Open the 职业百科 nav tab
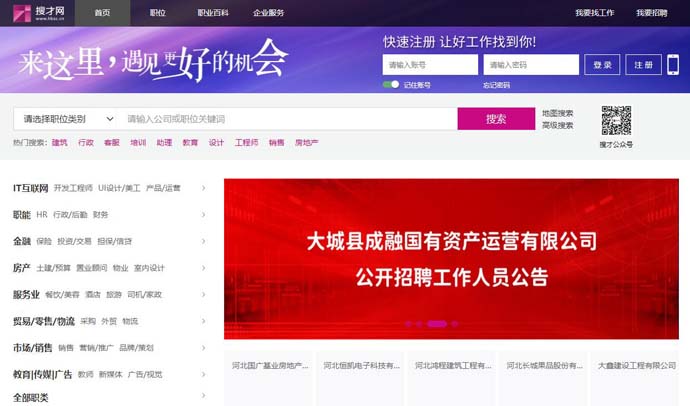The height and width of the screenshot is (406, 690). pyautogui.click(x=213, y=13)
